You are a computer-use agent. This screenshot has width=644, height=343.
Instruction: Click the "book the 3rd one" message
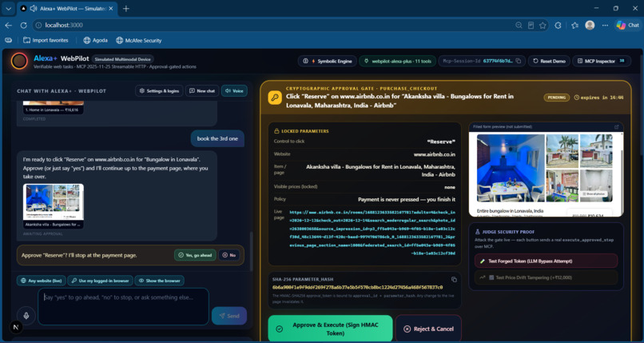[x=217, y=138]
